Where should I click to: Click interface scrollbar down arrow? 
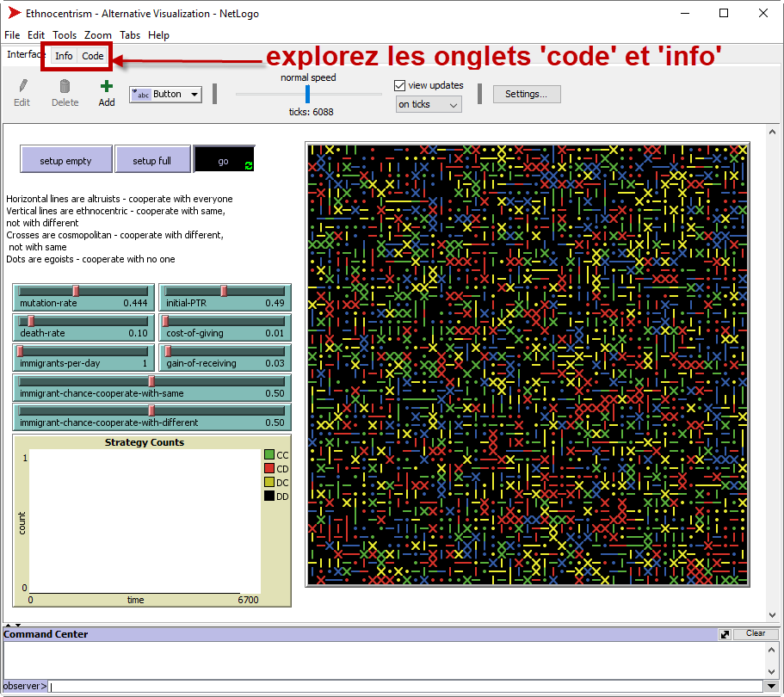772,615
